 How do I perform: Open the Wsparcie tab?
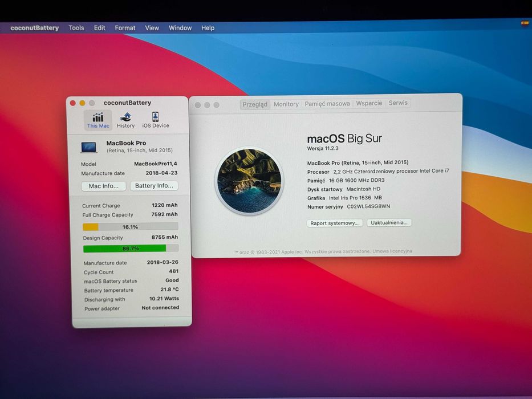pyautogui.click(x=369, y=103)
